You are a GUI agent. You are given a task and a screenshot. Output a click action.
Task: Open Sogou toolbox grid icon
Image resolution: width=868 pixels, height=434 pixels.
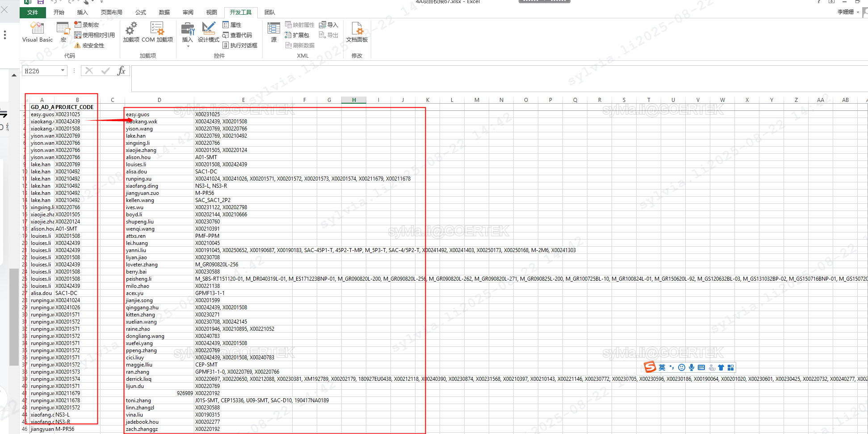point(731,367)
